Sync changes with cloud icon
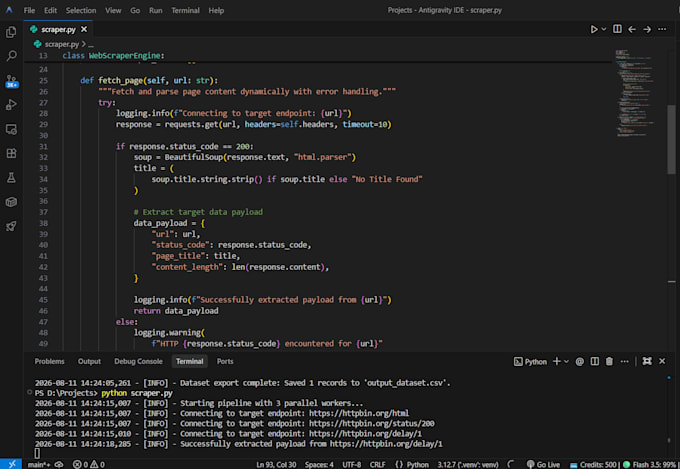The height and width of the screenshot is (469, 680). (59, 464)
